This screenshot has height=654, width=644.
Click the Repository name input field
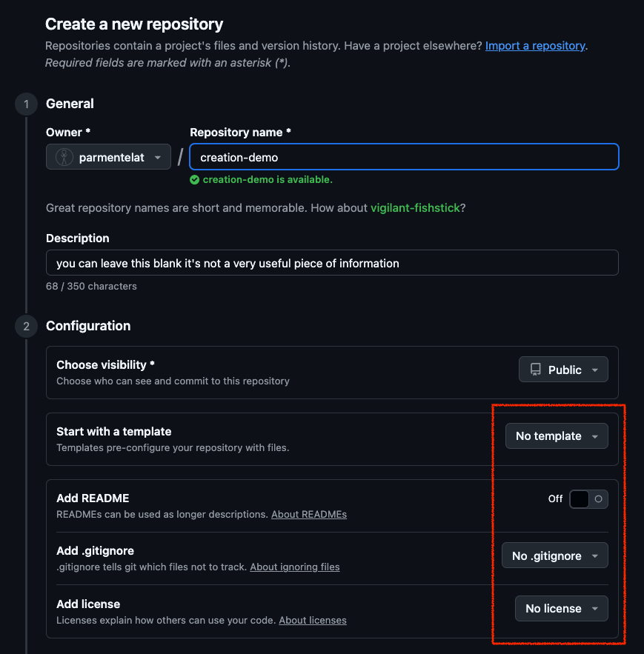pyautogui.click(x=404, y=157)
